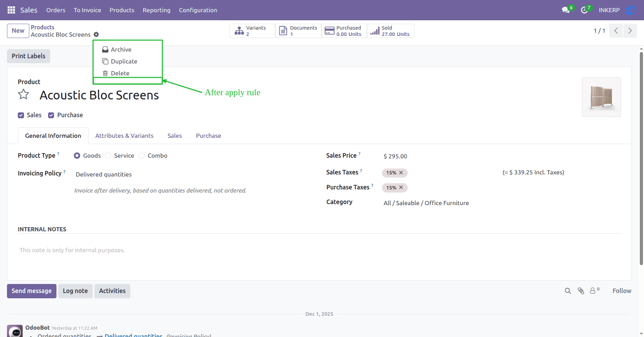Open the apps grid menu icon
This screenshot has height=337, width=644.
[11, 10]
